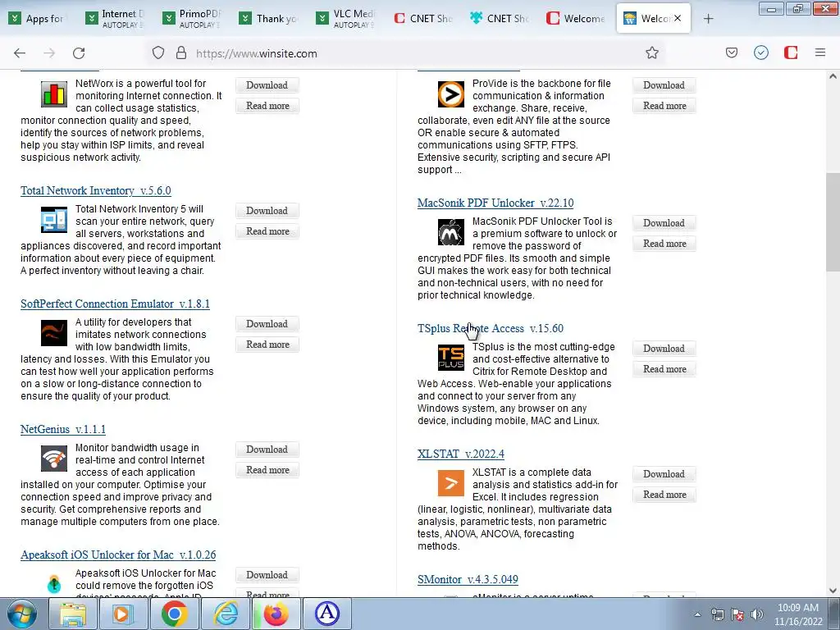
Task: Switch to the Internet Download tab
Action: [x=116, y=19]
